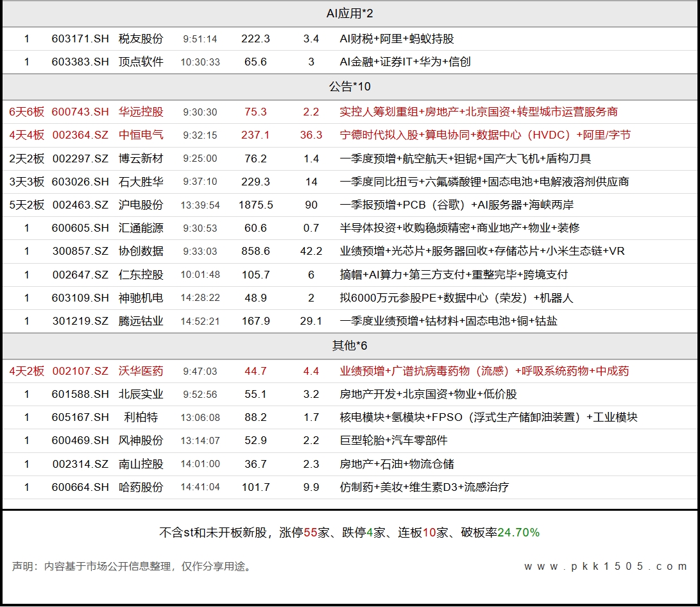Select 仁东控股 concept text starting with 摘帽
This screenshot has width=700, height=607.
pyautogui.click(x=453, y=275)
